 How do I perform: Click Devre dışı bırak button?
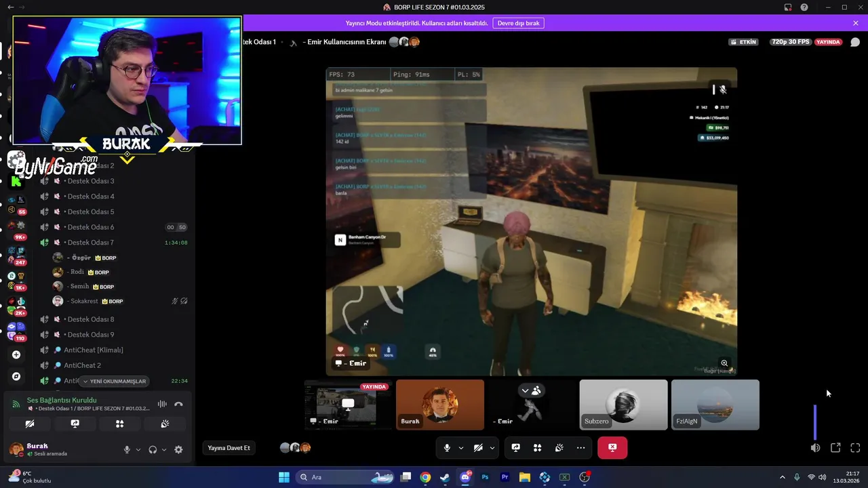point(518,23)
